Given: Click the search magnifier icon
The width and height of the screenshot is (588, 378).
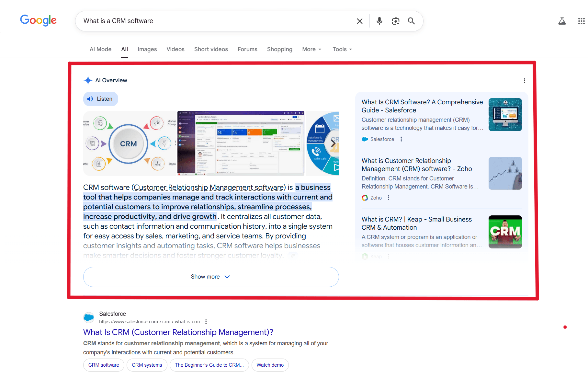Looking at the screenshot, I should tap(411, 21).
